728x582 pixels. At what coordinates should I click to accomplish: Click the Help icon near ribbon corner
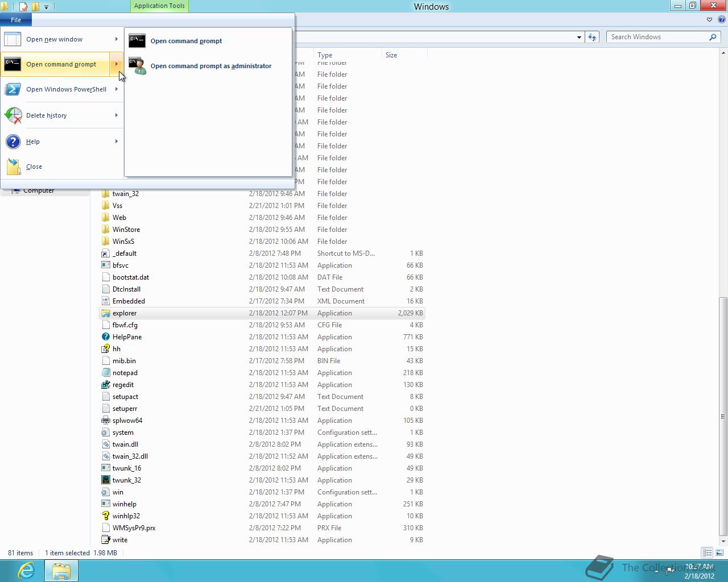pyautogui.click(x=721, y=19)
